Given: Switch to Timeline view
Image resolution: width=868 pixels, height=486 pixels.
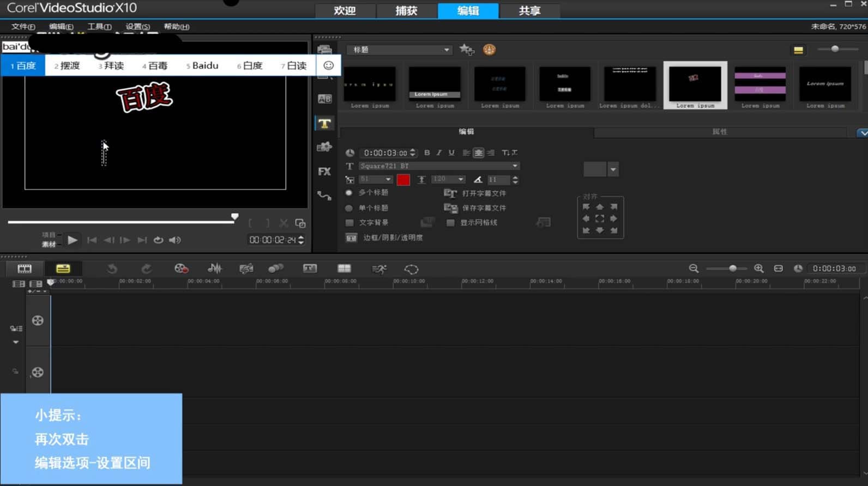Looking at the screenshot, I should 63,269.
